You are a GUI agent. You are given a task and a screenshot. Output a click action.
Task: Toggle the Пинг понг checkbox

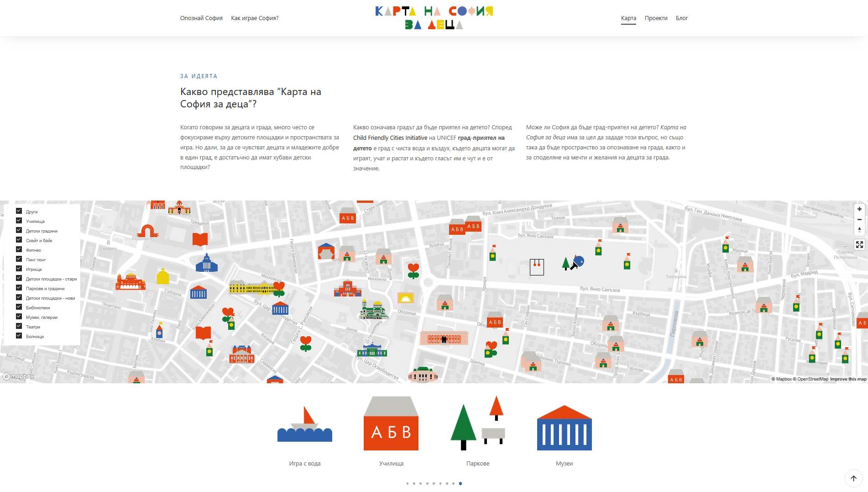(19, 259)
